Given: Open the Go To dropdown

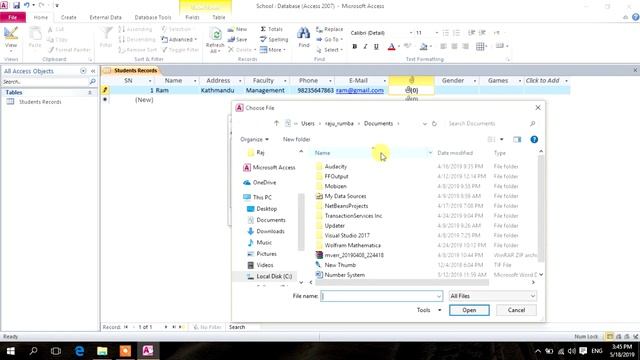Looking at the screenshot, I should click(329, 39).
